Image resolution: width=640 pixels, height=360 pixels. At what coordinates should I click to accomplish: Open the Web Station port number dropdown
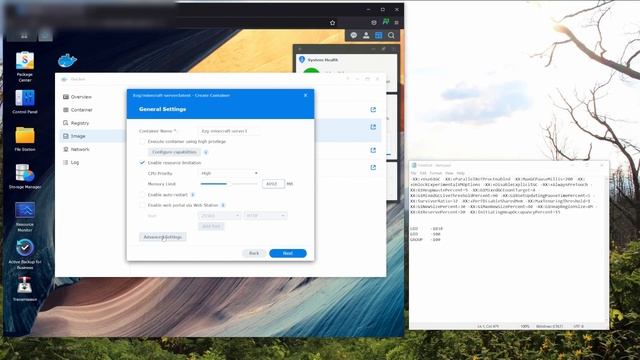pyautogui.click(x=219, y=216)
